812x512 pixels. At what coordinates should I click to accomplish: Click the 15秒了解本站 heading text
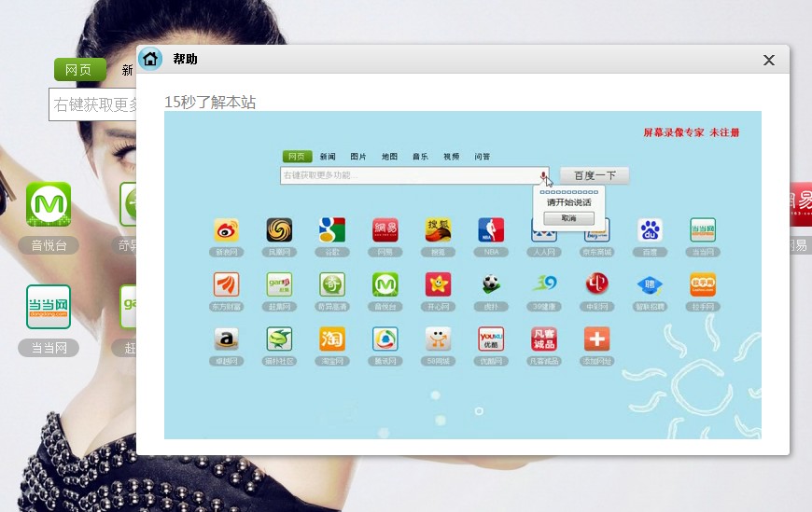pyautogui.click(x=210, y=102)
